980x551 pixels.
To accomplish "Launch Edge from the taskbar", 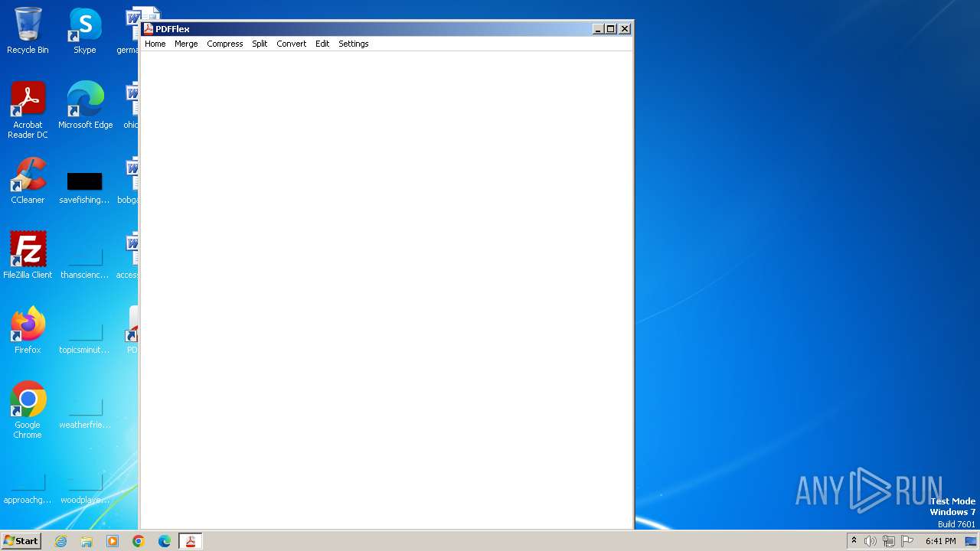I will coord(165,541).
